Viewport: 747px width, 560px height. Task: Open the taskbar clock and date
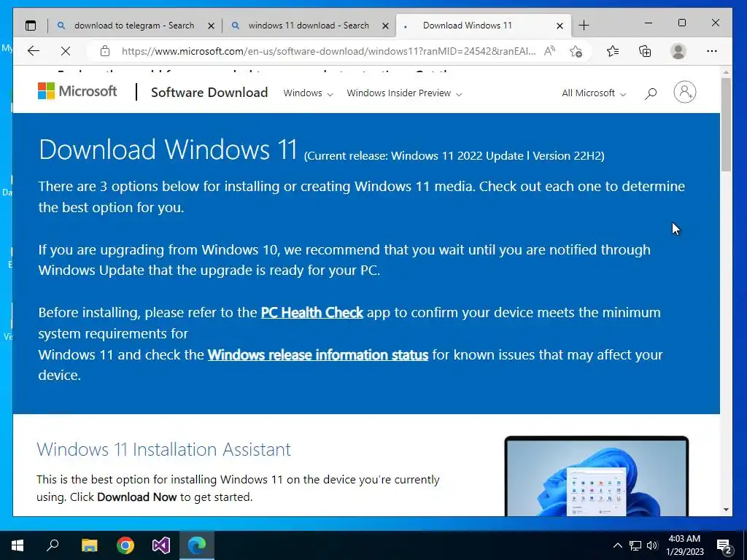(x=684, y=545)
